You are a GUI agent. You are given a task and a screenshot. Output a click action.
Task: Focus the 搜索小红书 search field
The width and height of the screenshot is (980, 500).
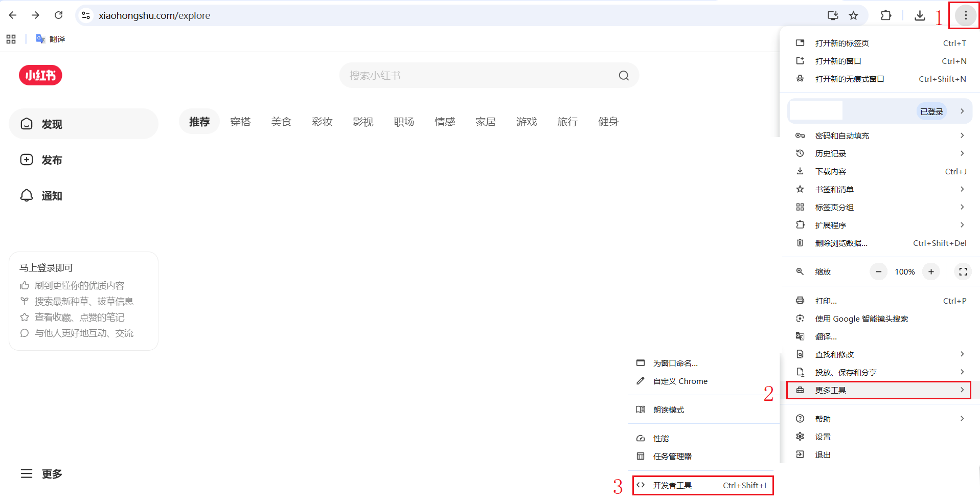(x=489, y=76)
